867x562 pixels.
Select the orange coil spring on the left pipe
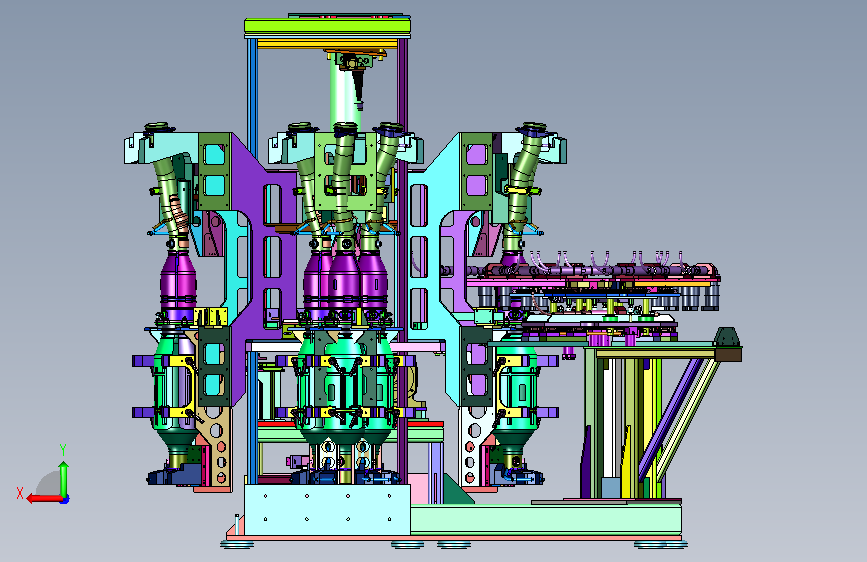pyautogui.click(x=178, y=216)
